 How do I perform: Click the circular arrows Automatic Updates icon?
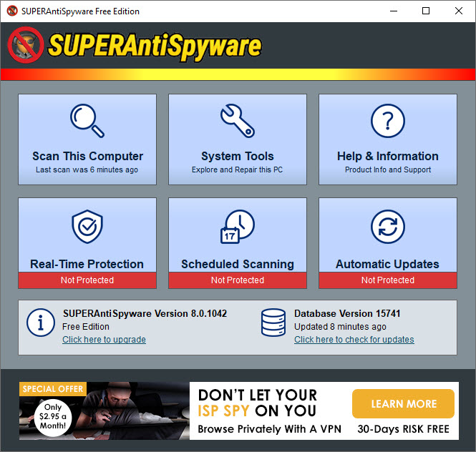[x=388, y=226]
